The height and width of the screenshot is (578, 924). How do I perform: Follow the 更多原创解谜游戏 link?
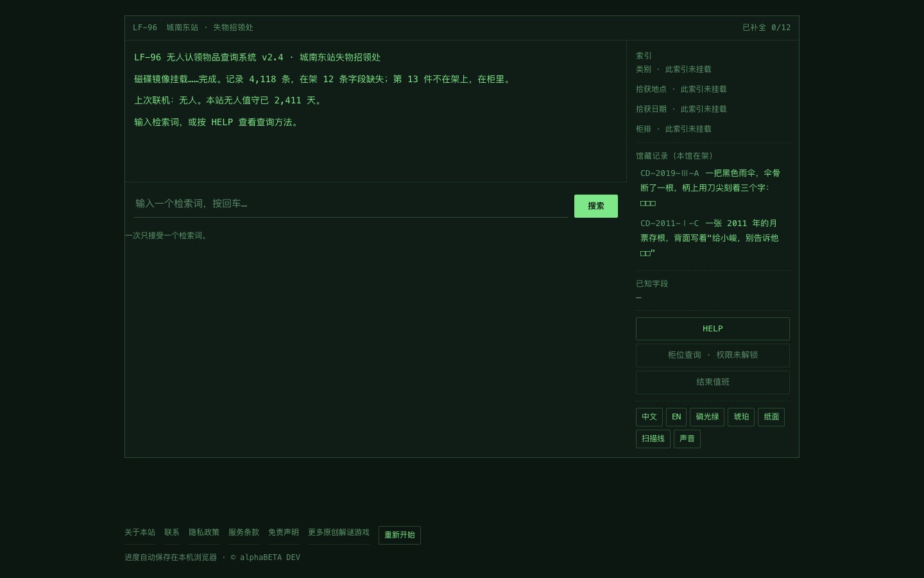point(339,532)
